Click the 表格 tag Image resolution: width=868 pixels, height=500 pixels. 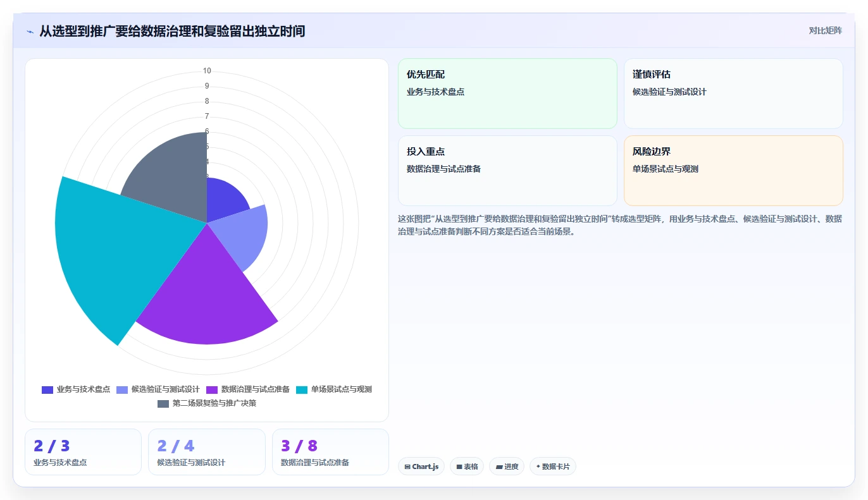(467, 466)
